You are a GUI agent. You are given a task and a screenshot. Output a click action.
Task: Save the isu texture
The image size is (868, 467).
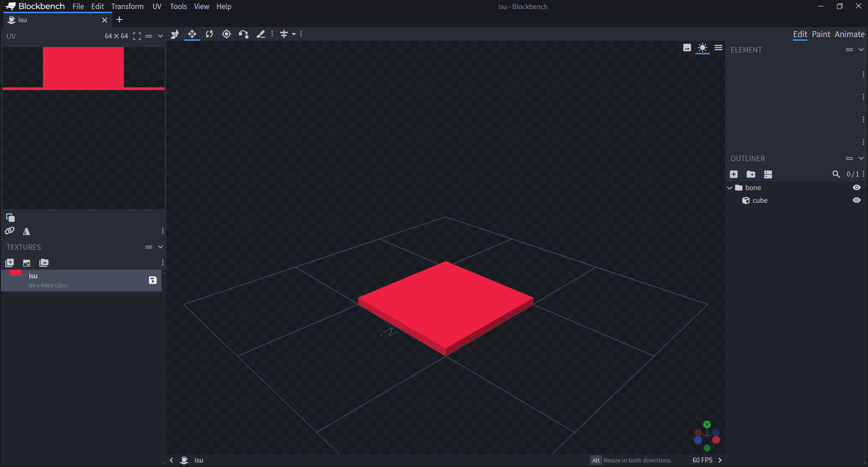point(152,280)
